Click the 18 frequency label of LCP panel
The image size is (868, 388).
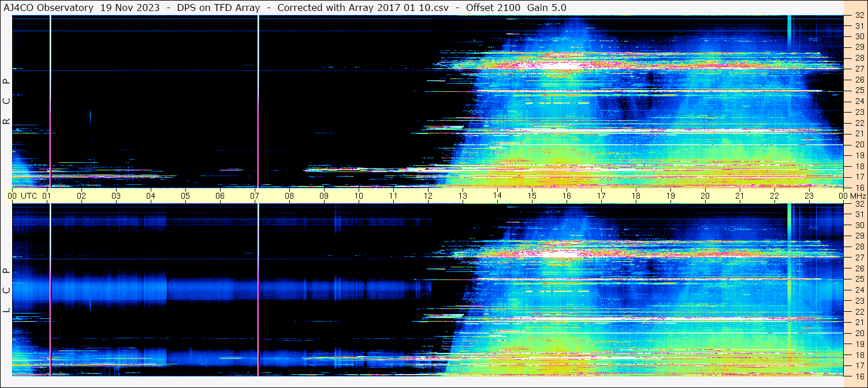(859, 355)
